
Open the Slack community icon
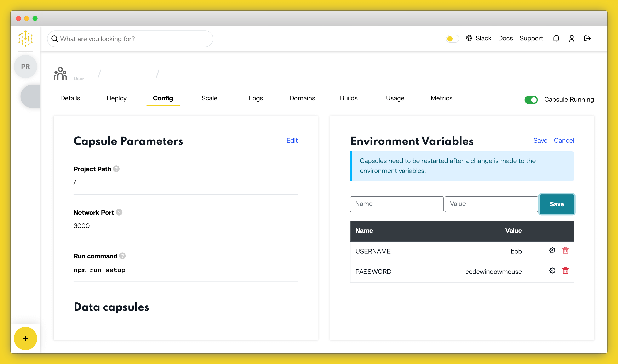[469, 38]
